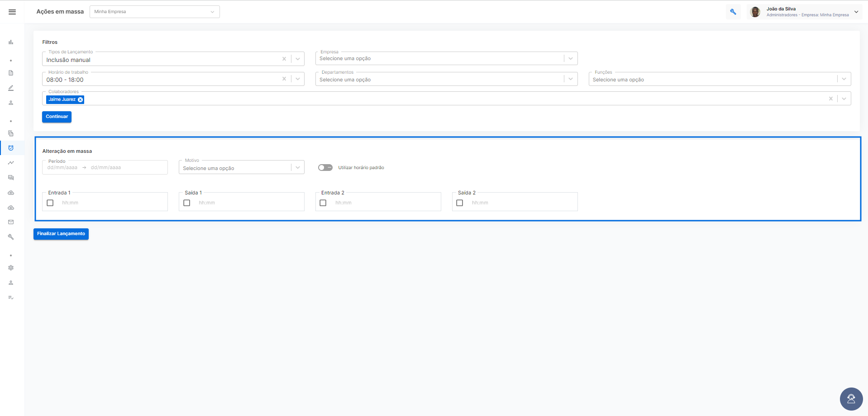This screenshot has width=868, height=416.
Task: Check the Entrada 1 checkbox
Action: click(50, 203)
